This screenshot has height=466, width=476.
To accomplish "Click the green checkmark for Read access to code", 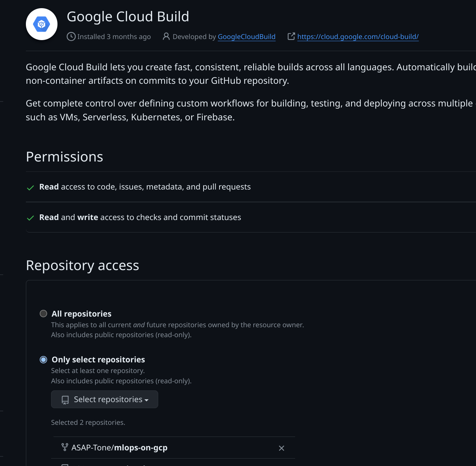I will pyautogui.click(x=31, y=187).
